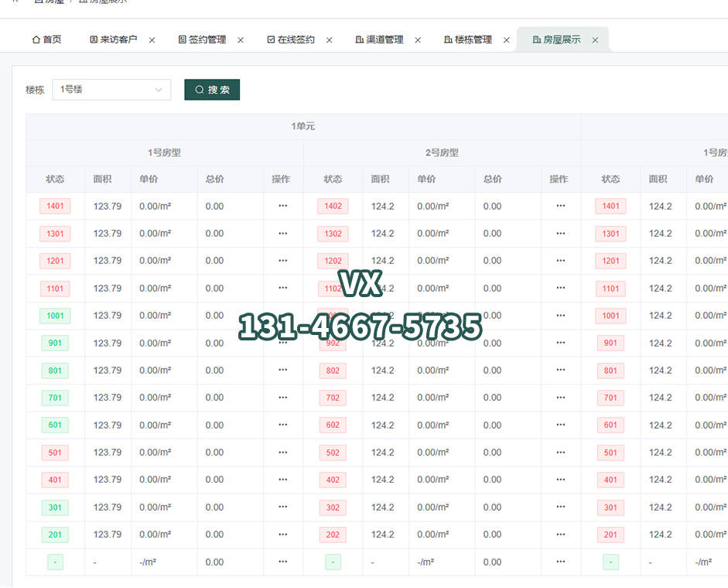Open the ellipsis menu for room 302

[x=561, y=508]
